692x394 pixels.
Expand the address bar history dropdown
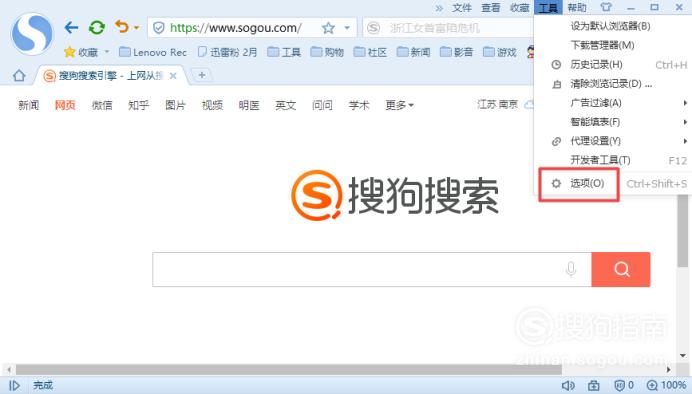pyautogui.click(x=347, y=28)
